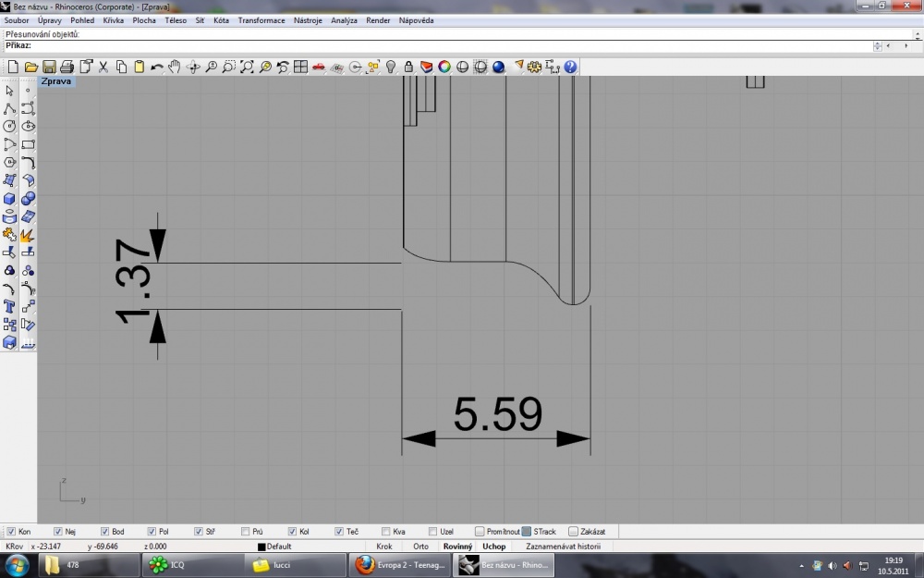Enable the Prů osnap checkbox
This screenshot has height=578, width=924.
tap(245, 532)
